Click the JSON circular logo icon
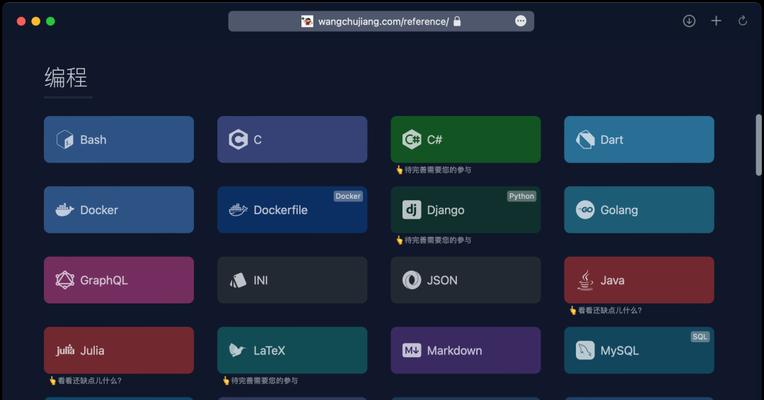The image size is (764, 400). pos(411,280)
